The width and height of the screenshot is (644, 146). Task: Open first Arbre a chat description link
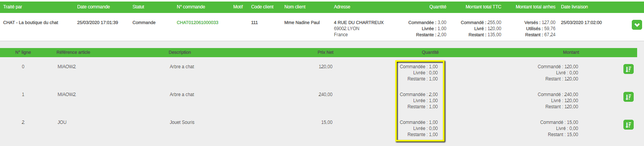(x=182, y=67)
